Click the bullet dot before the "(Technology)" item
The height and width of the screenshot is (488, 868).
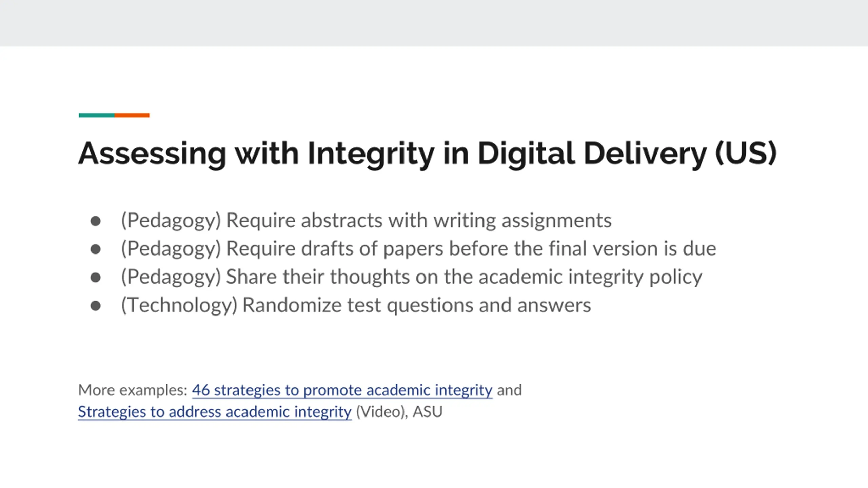96,306
